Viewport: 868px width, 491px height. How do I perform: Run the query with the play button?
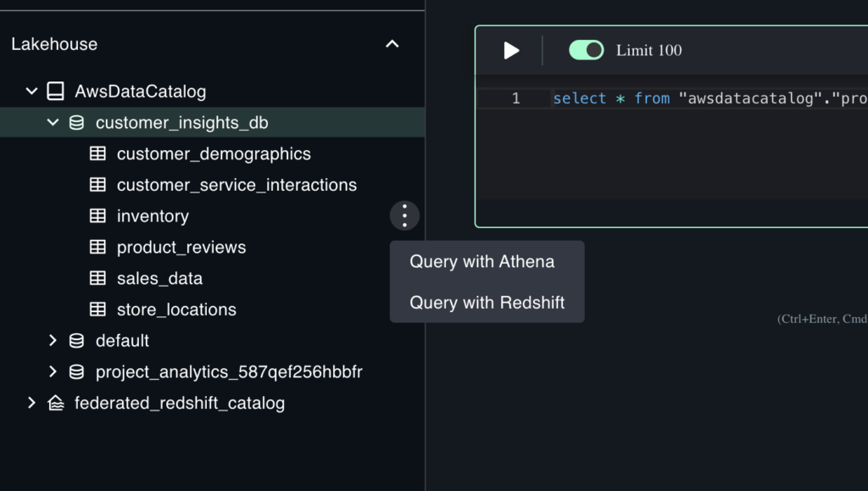tap(511, 50)
